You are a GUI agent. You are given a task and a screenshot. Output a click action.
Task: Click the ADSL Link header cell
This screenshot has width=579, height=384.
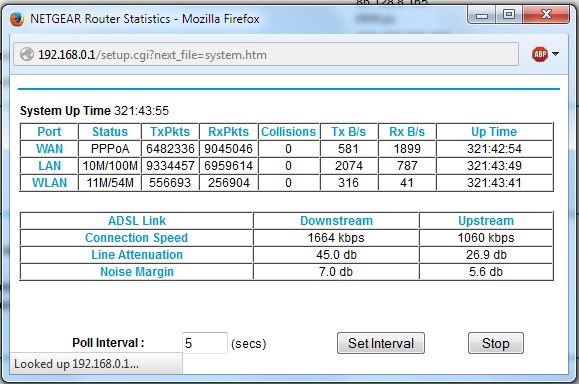tap(137, 221)
